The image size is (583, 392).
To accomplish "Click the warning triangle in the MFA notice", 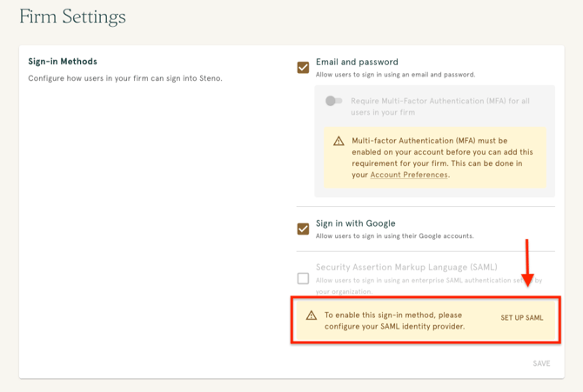I will pyautogui.click(x=338, y=141).
